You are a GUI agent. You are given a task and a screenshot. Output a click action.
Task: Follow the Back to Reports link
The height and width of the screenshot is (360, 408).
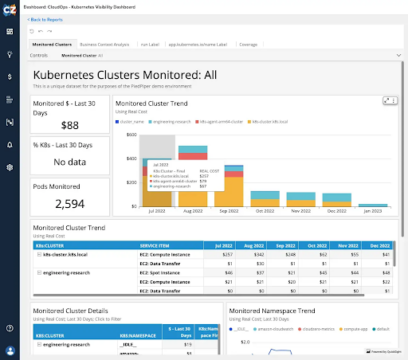(45, 20)
